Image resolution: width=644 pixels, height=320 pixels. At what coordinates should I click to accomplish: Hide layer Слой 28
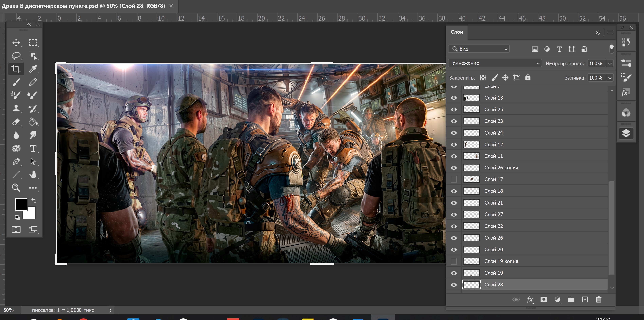pos(454,285)
